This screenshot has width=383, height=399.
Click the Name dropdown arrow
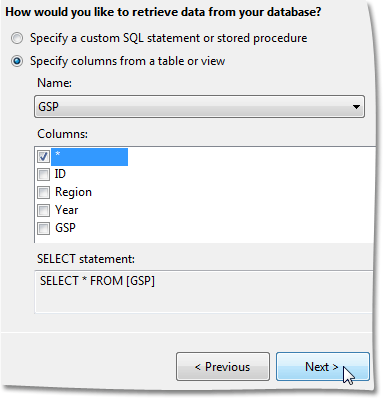tap(356, 107)
